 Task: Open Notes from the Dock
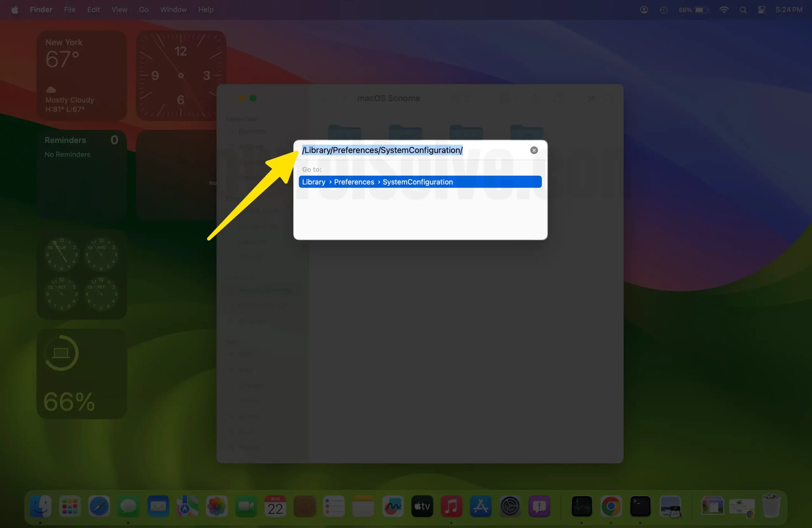[363, 506]
